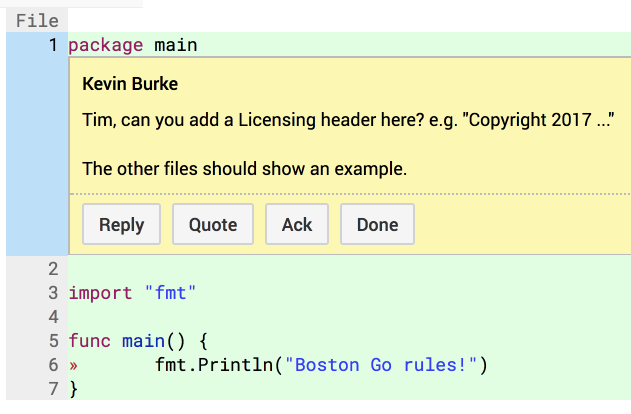Select line number 6 in gutter
Image resolution: width=631 pixels, height=414 pixels.
[x=53, y=365]
